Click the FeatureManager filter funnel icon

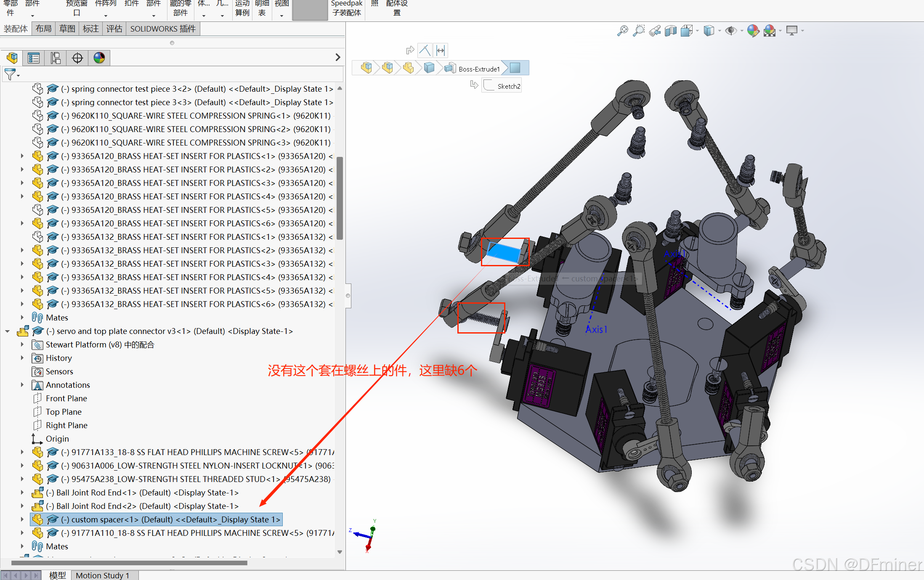pos(10,74)
